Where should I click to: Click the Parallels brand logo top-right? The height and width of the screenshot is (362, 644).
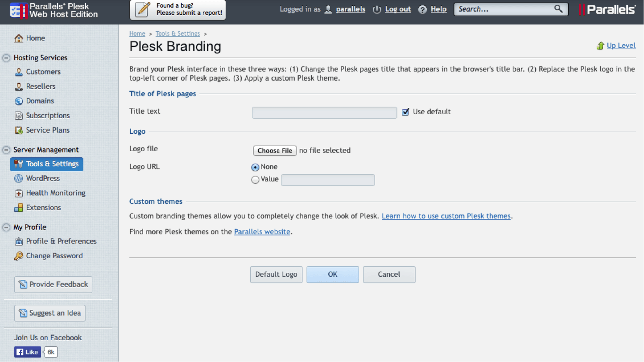point(607,9)
